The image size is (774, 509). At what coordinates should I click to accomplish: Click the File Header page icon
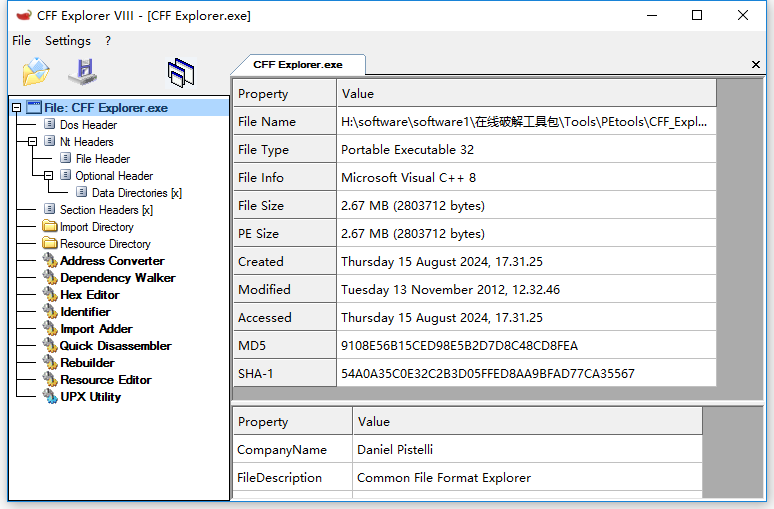pyautogui.click(x=65, y=158)
